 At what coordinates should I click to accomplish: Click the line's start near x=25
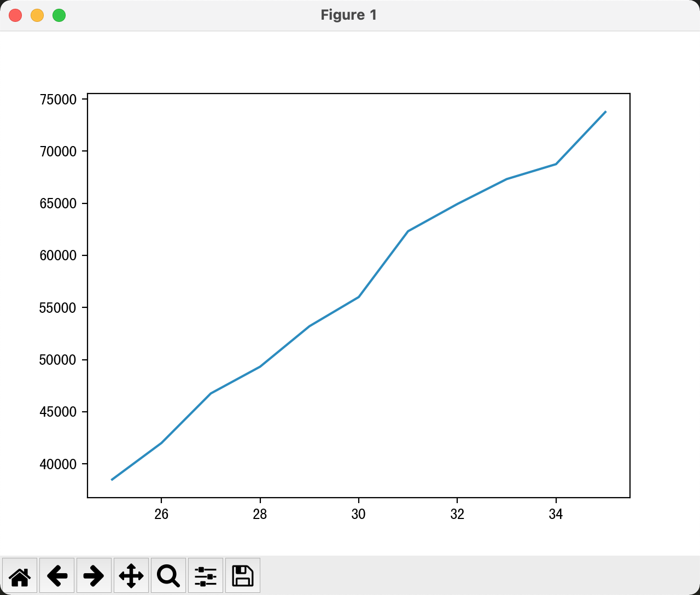pyautogui.click(x=112, y=480)
